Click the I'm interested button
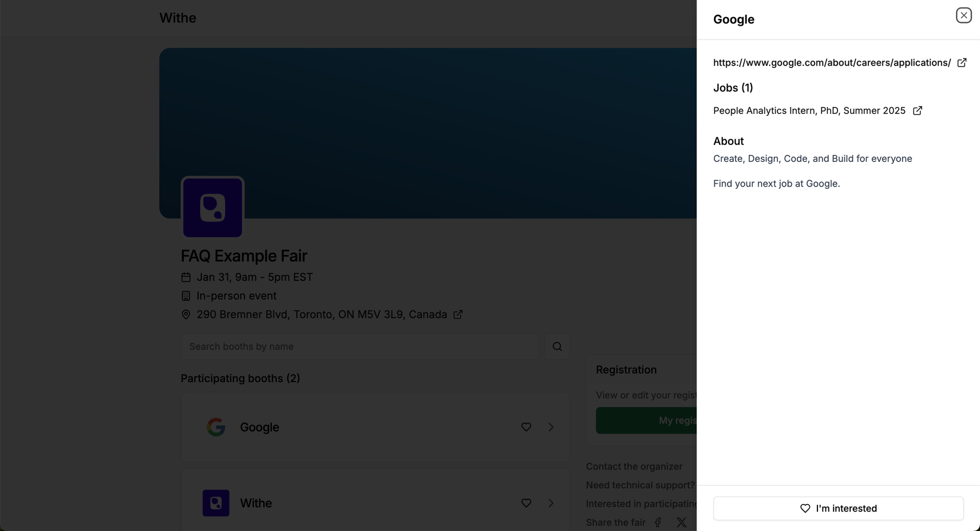This screenshot has width=980, height=531. tap(838, 508)
